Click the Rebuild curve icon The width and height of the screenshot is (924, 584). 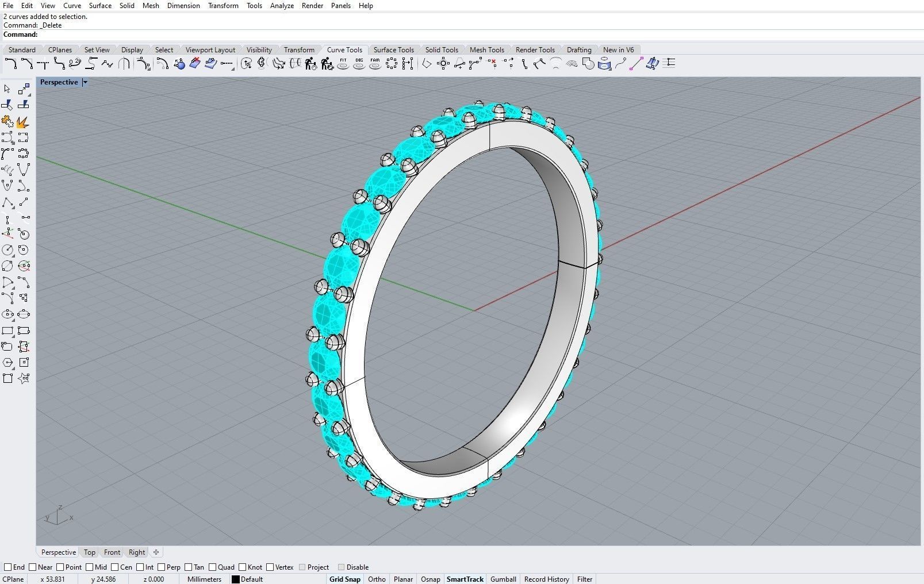click(x=310, y=63)
